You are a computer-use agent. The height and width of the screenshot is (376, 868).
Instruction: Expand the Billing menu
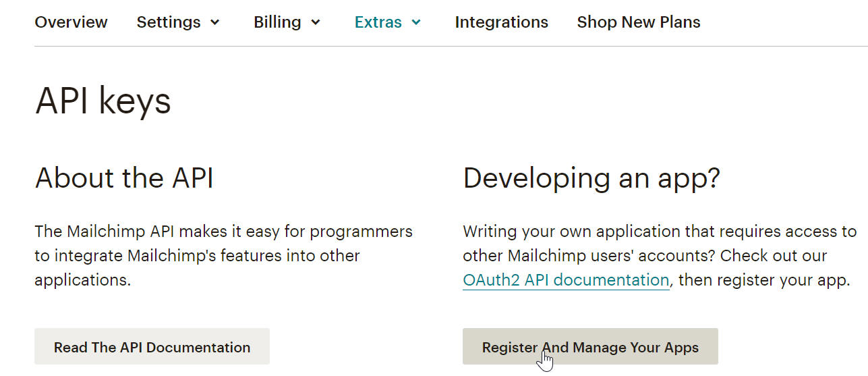coord(287,22)
